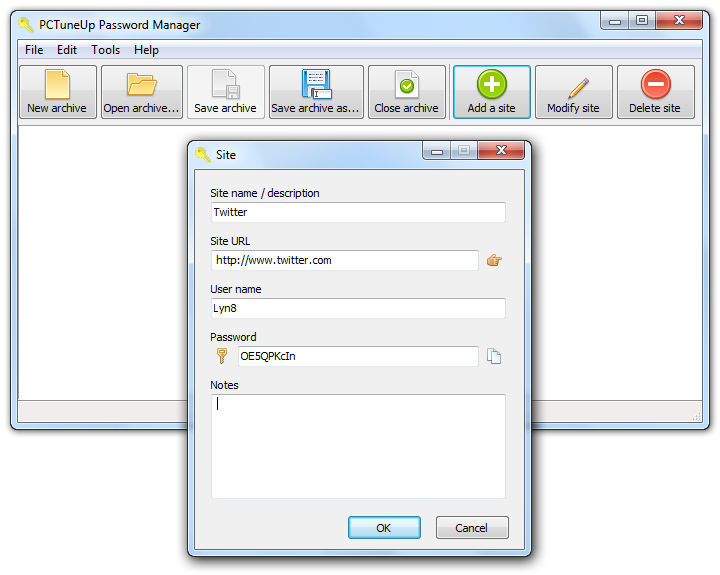
Task: Copy password with the pages icon
Action: pos(494,356)
